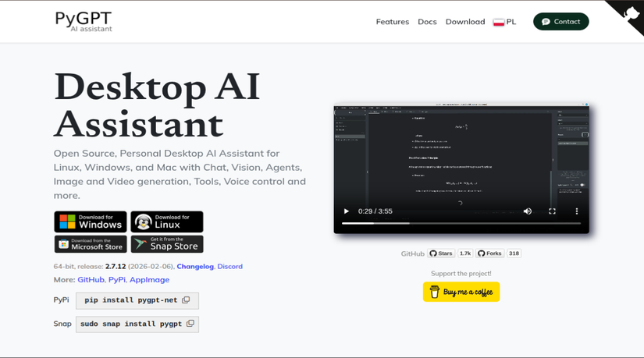This screenshot has height=358, width=644.
Task: Click Download for Linux badge
Action: 167,222
